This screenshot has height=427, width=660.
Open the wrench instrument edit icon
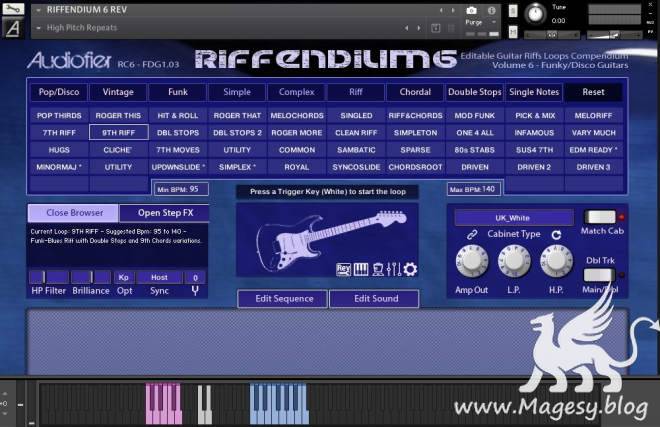point(13,9)
